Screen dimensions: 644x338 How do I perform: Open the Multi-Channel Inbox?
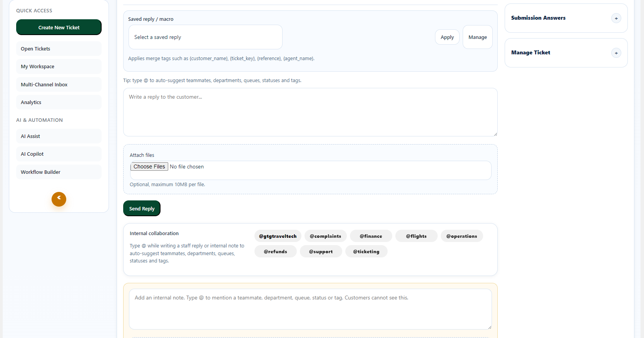pyautogui.click(x=59, y=84)
